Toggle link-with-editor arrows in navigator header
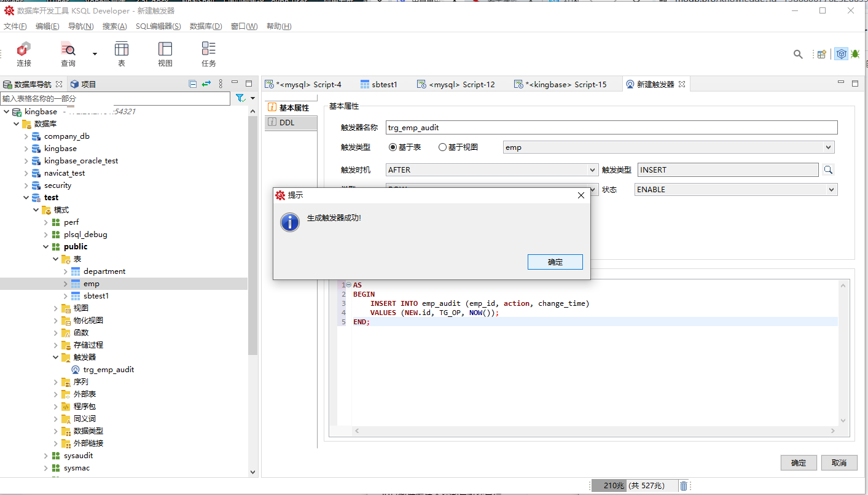 (206, 84)
